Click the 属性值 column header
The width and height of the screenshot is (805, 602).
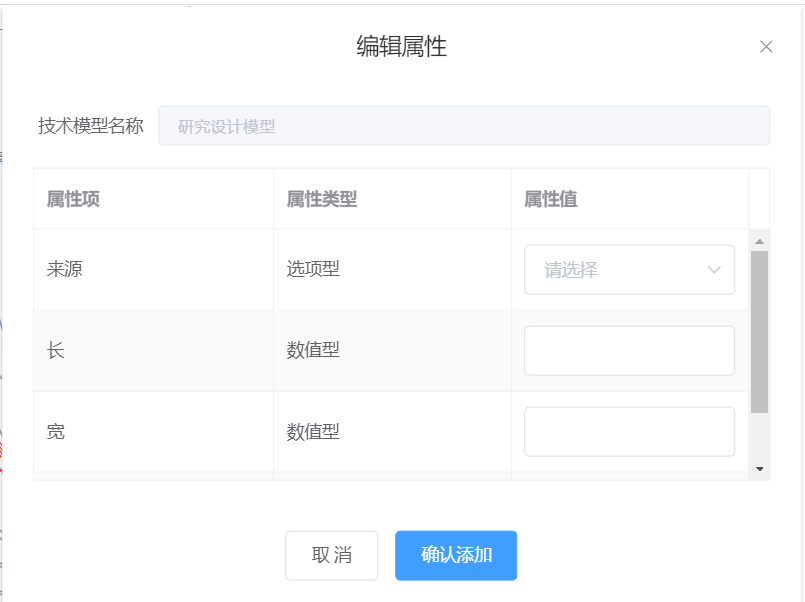[551, 199]
